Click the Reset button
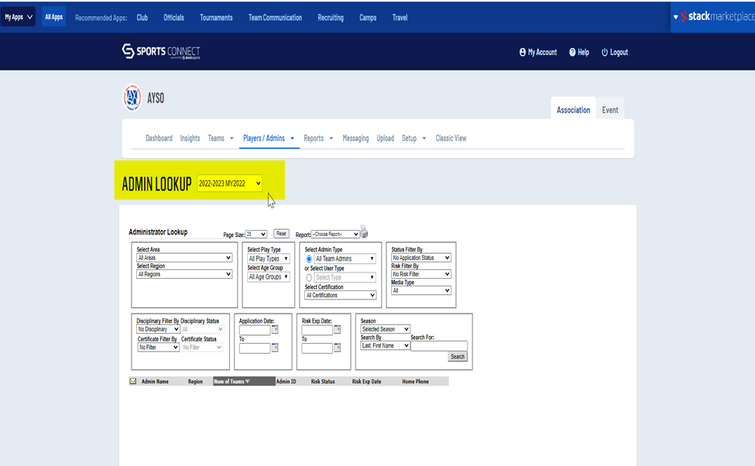Screen dimensions: 755x466 coord(281,233)
